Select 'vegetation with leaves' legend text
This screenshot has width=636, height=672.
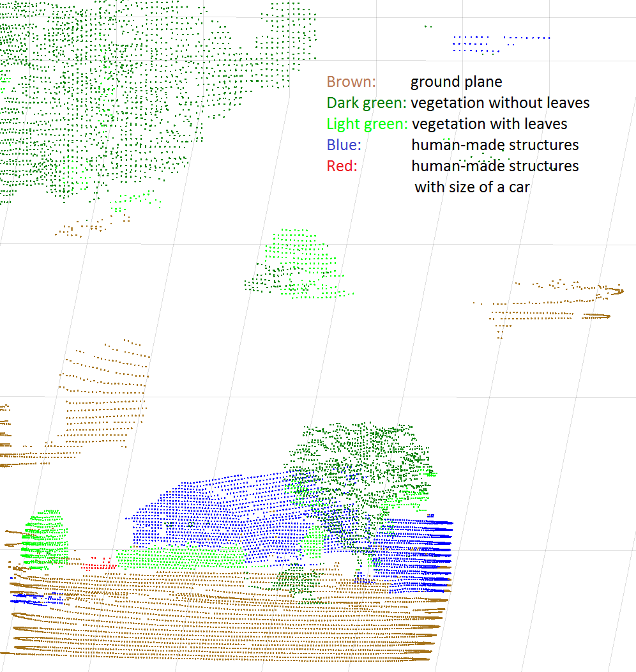[489, 124]
